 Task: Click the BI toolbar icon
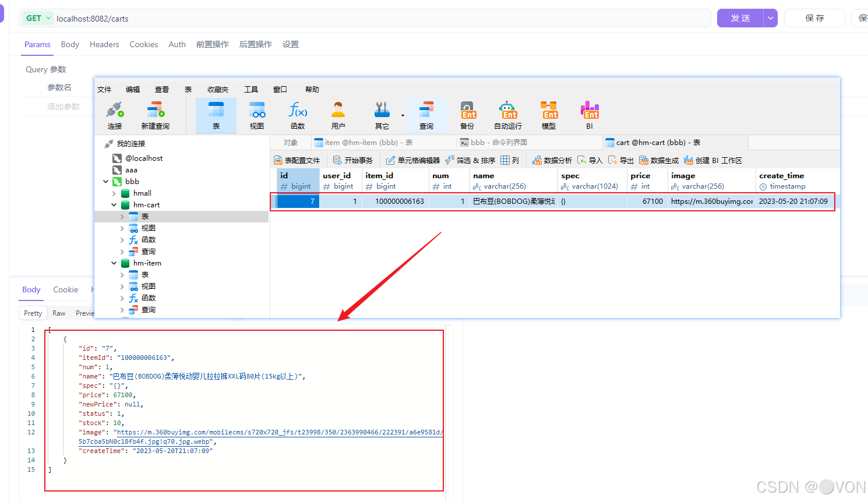pos(590,115)
